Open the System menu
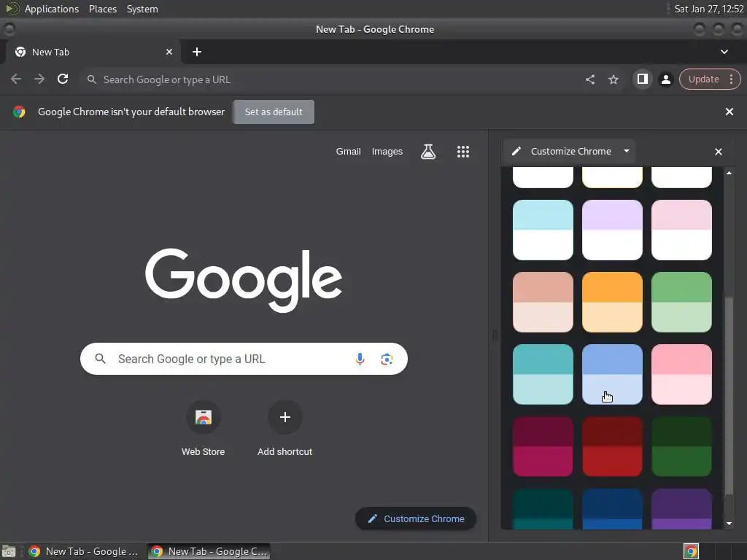 click(x=142, y=9)
